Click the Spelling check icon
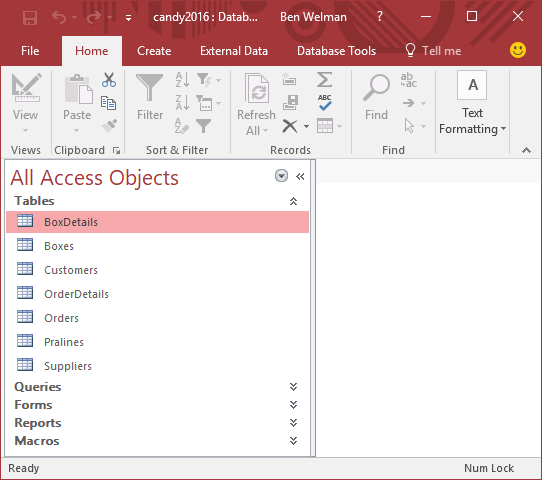The width and height of the screenshot is (542, 480). (x=325, y=103)
